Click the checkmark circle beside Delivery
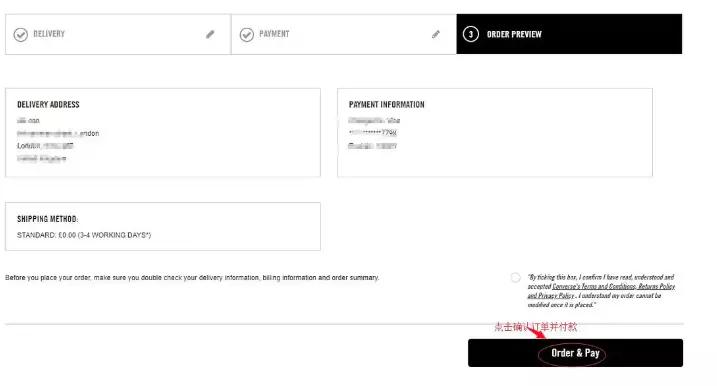 point(21,35)
